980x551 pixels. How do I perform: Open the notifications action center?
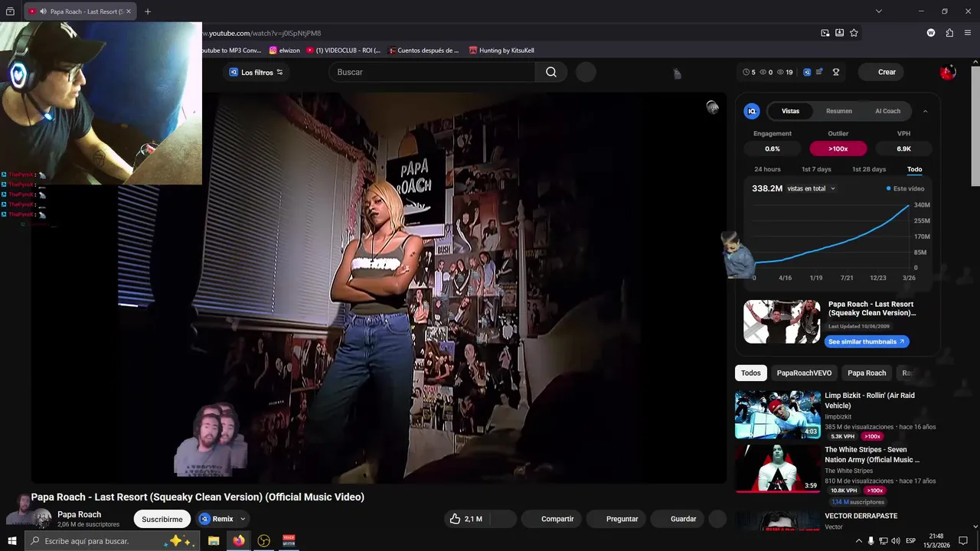[x=963, y=541]
